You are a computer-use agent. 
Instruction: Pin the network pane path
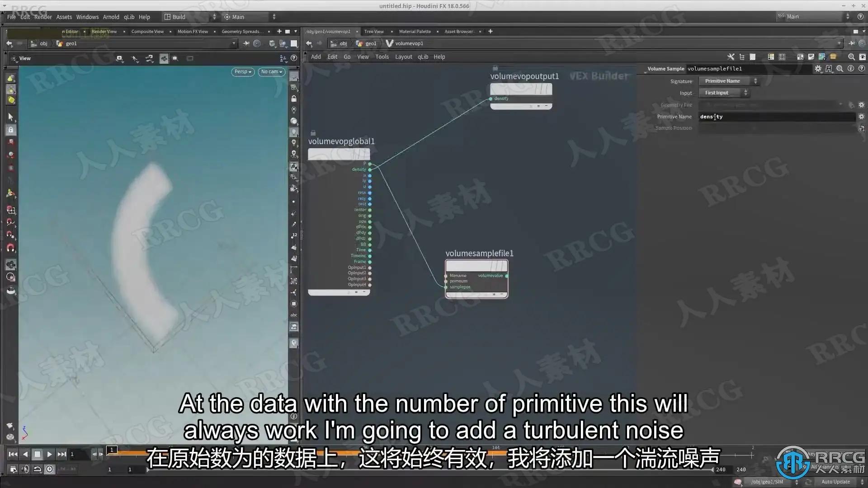852,43
